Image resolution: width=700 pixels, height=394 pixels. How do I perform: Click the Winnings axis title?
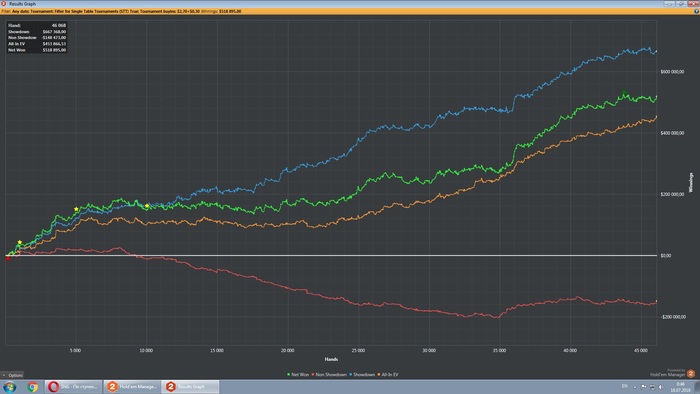[x=691, y=182]
